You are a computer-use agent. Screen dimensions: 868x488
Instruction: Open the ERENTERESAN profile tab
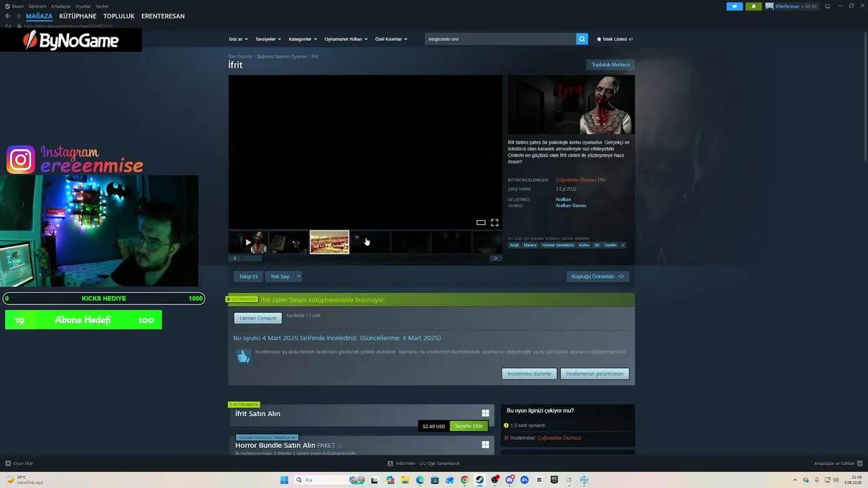[163, 16]
